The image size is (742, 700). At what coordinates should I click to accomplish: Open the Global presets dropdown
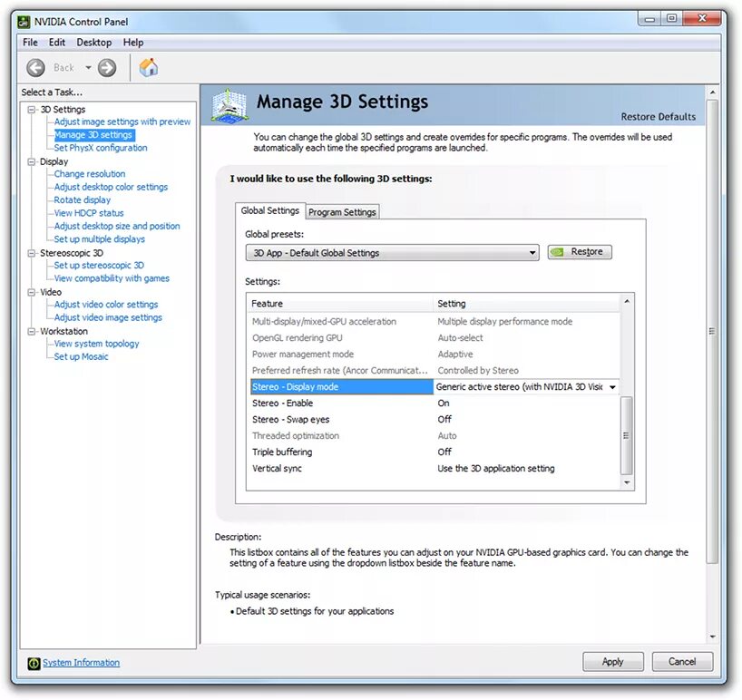(392, 253)
